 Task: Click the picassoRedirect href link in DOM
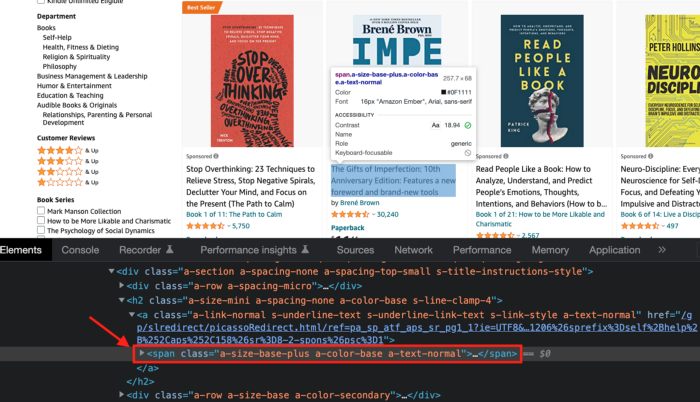[x=417, y=327]
